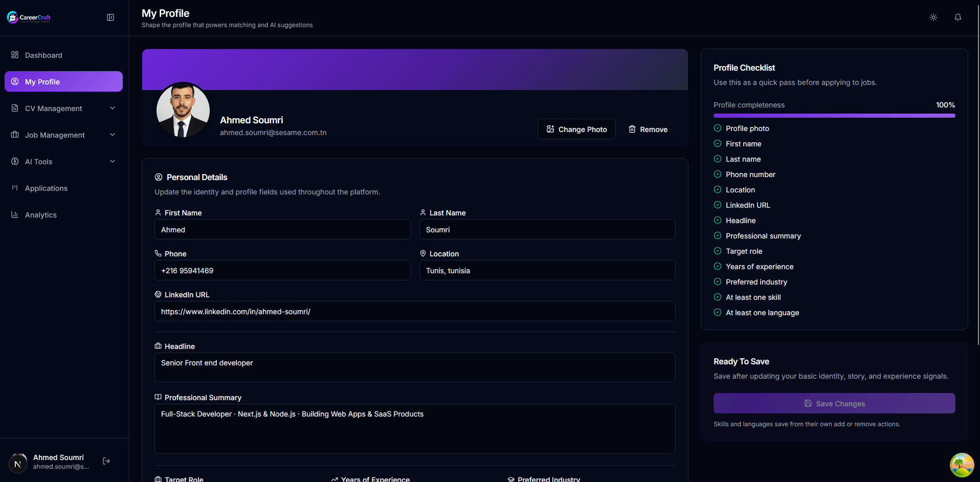Focus the Headline text area
980x482 pixels.
[415, 367]
